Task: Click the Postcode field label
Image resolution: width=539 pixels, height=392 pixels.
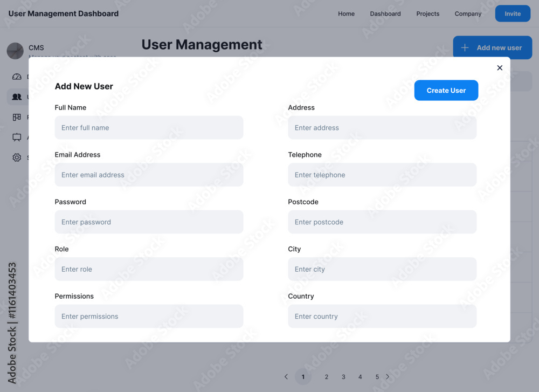Action: (x=303, y=202)
